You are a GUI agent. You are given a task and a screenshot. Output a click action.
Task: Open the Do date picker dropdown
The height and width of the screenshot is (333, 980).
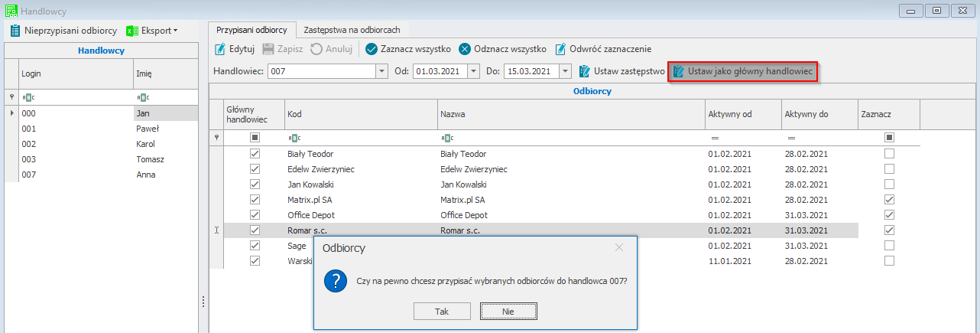565,71
